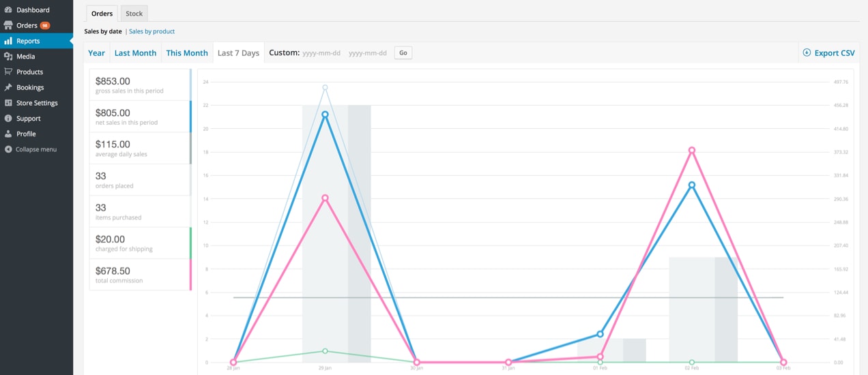868x375 pixels.
Task: Click the custom start date field
Action: point(321,52)
